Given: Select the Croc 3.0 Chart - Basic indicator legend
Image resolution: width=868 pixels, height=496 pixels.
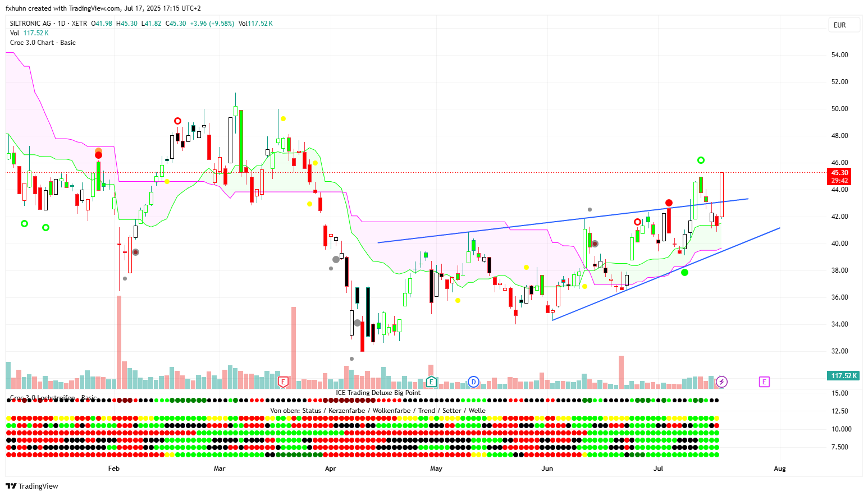Looking at the screenshot, I should click(x=43, y=43).
